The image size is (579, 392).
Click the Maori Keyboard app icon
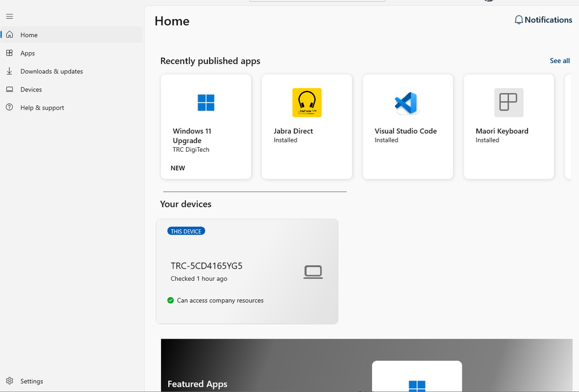pos(509,102)
